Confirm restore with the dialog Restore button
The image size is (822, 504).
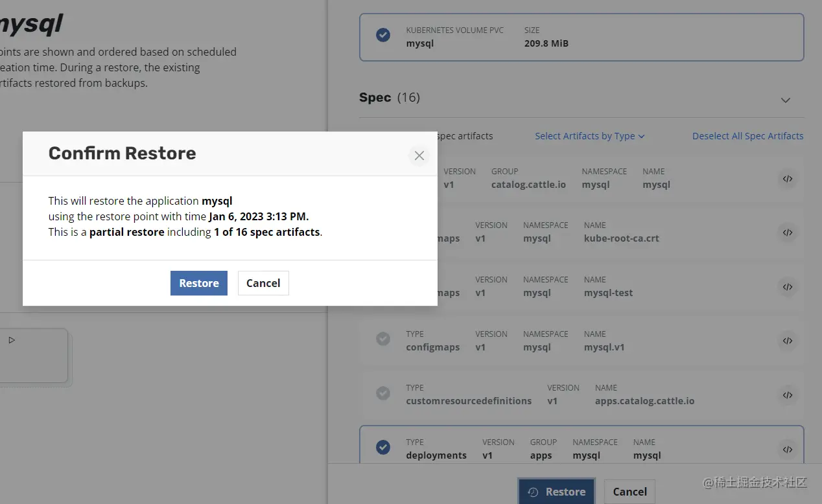tap(199, 283)
